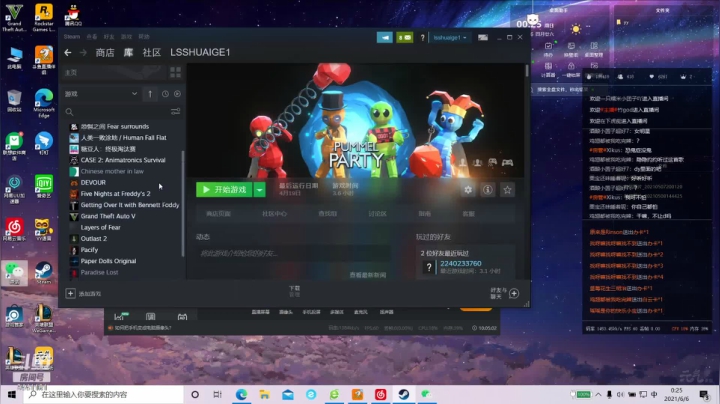This screenshot has width=720, height=404.
Task: Switch library to collections grid view
Action: [175, 72]
